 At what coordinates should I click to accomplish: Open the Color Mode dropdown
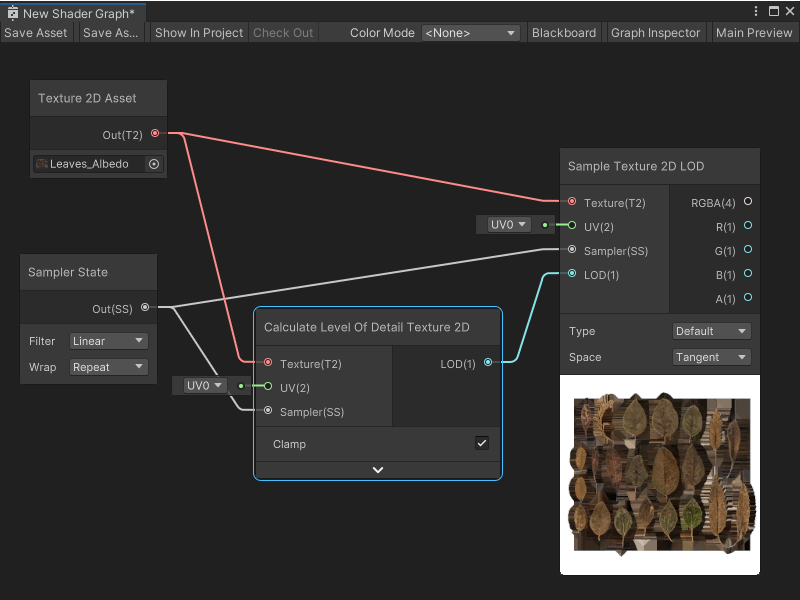(x=471, y=33)
